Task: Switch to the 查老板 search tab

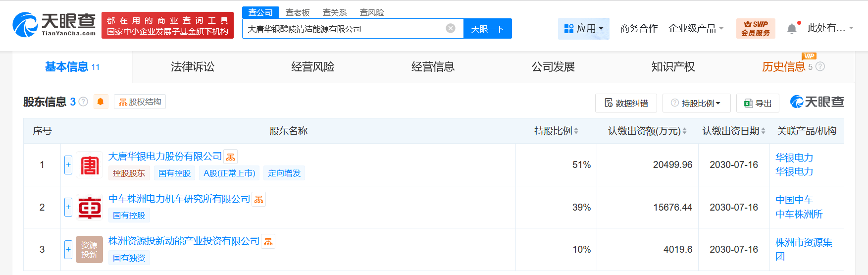Action: coord(298,12)
